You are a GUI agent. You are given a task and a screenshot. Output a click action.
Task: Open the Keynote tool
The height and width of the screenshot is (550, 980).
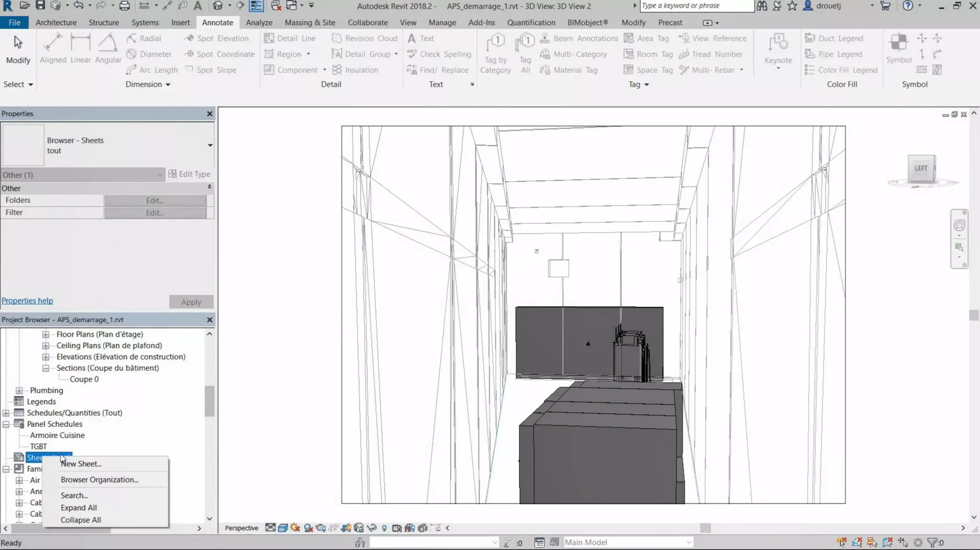tap(778, 51)
